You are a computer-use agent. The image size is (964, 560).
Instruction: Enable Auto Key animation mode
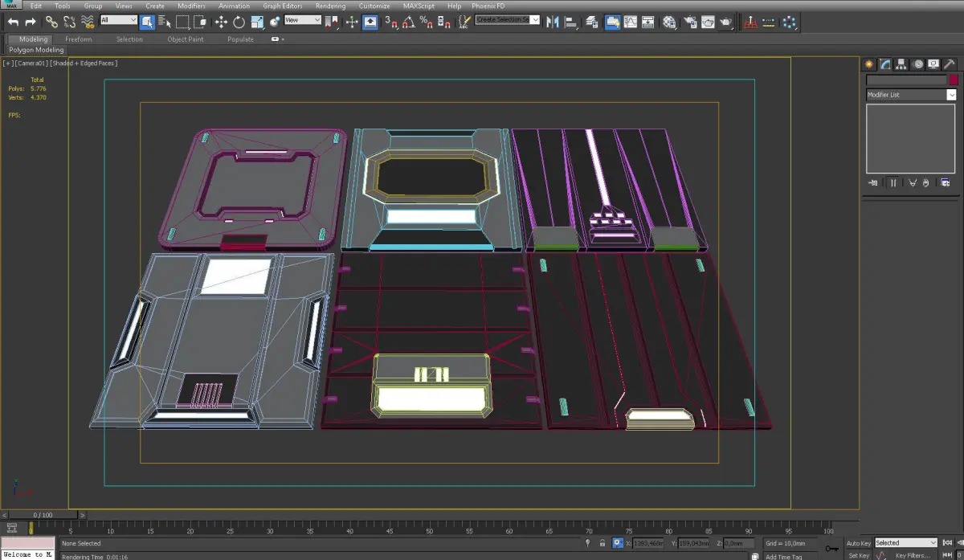[x=858, y=543]
